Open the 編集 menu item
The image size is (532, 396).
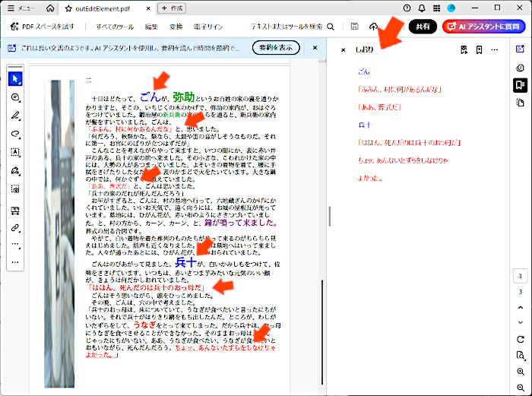pyautogui.click(x=151, y=27)
